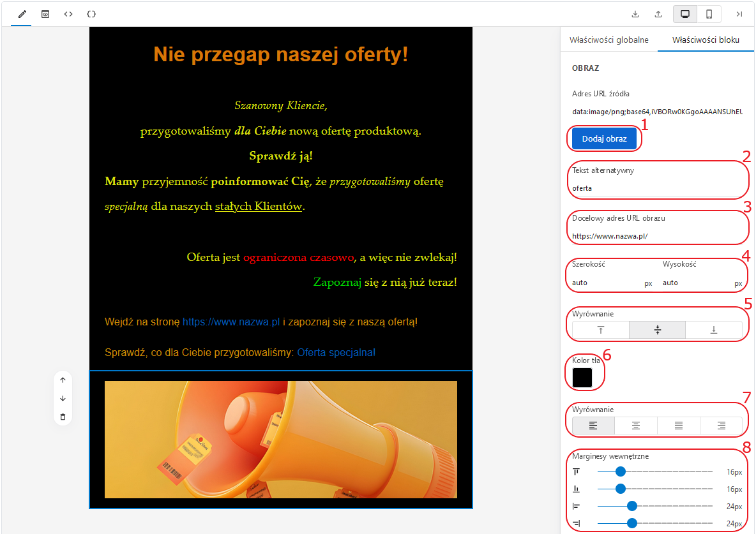Click the stałych Klientów underlined link
756x534 pixels.
click(x=259, y=206)
